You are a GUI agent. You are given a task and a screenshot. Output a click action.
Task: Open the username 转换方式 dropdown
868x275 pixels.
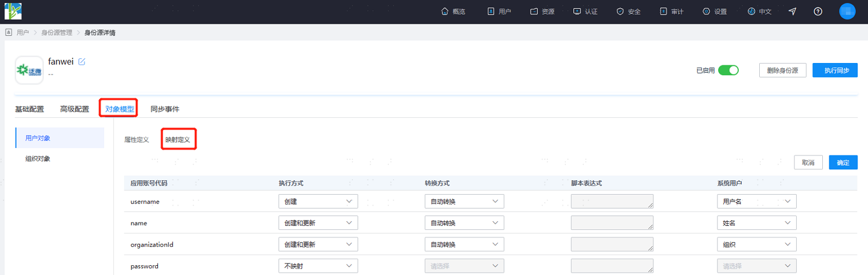point(464,201)
